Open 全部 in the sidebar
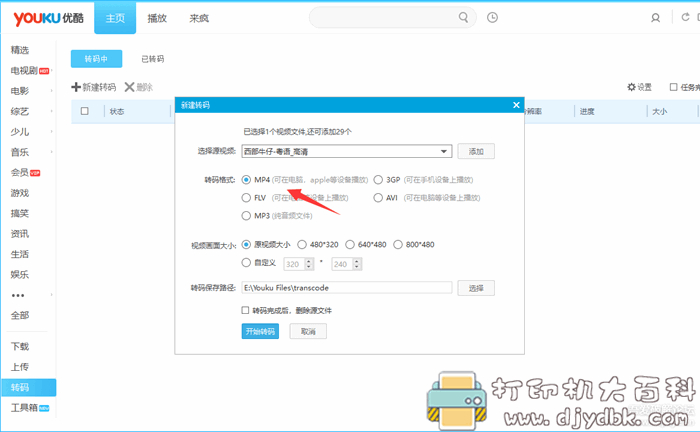 tap(20, 316)
